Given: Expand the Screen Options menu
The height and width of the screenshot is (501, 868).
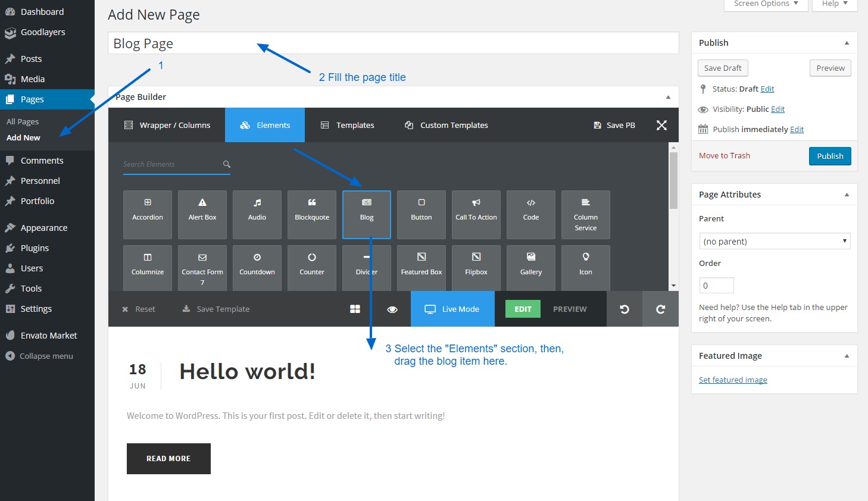Looking at the screenshot, I should coord(766,4).
